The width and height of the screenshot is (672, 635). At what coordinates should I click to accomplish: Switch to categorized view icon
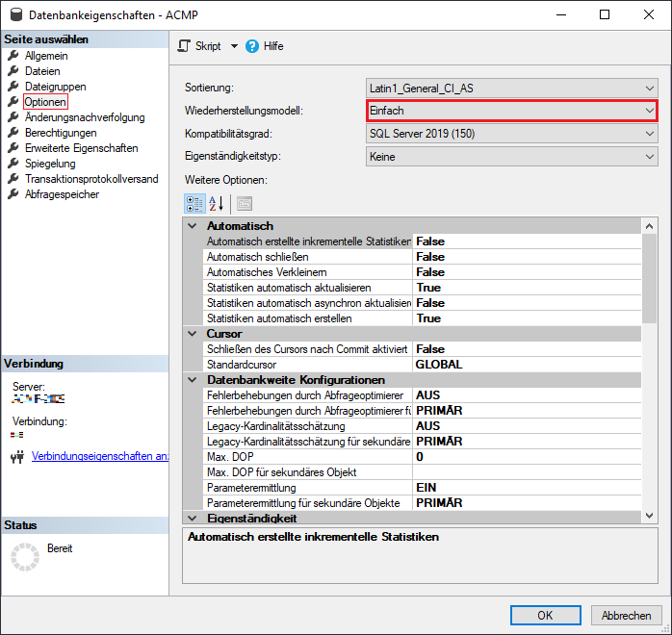point(194,203)
